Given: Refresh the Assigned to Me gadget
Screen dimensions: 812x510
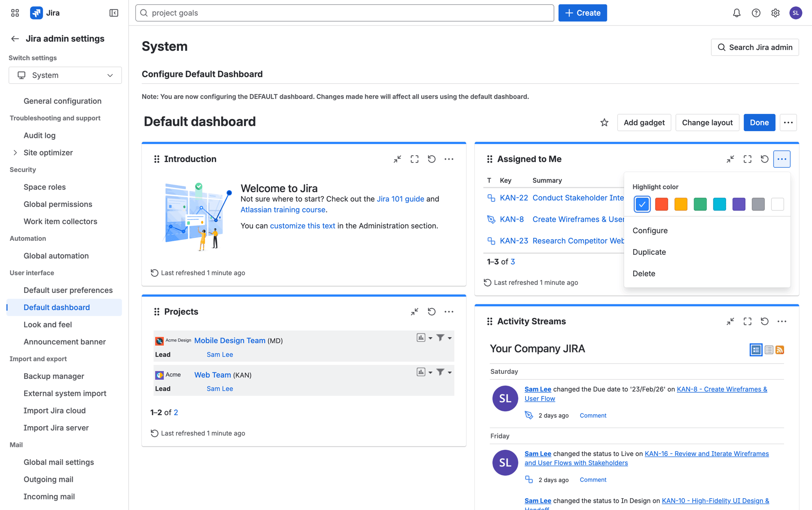Looking at the screenshot, I should (x=765, y=159).
